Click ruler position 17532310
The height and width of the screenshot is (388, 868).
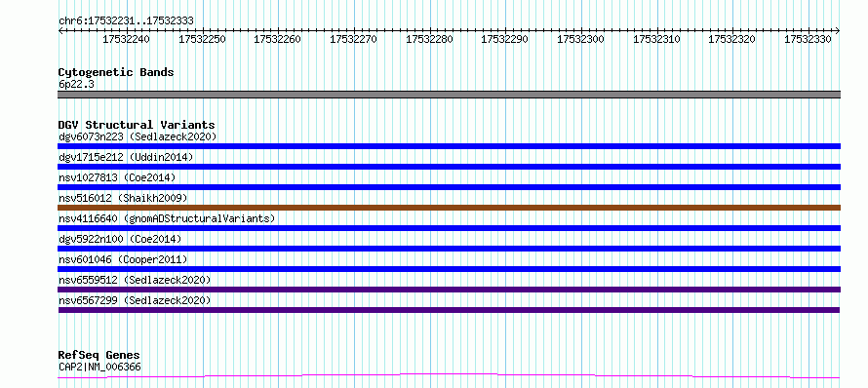[x=656, y=39]
